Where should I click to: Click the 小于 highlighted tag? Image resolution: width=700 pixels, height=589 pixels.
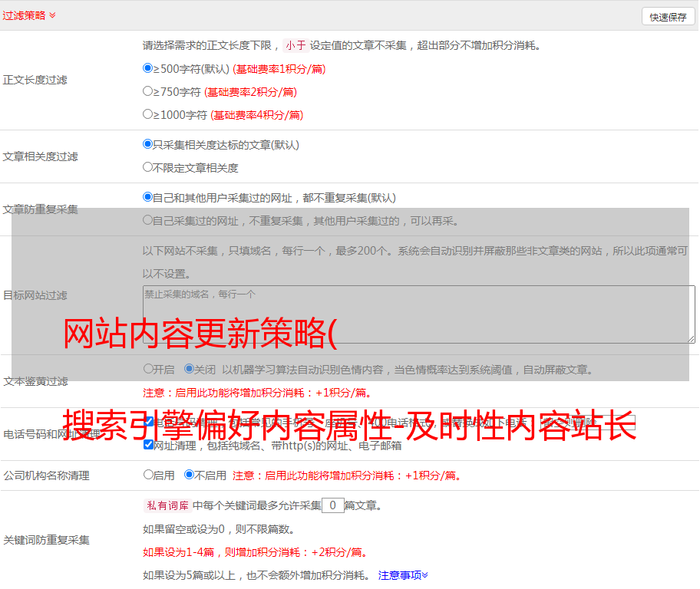[296, 45]
